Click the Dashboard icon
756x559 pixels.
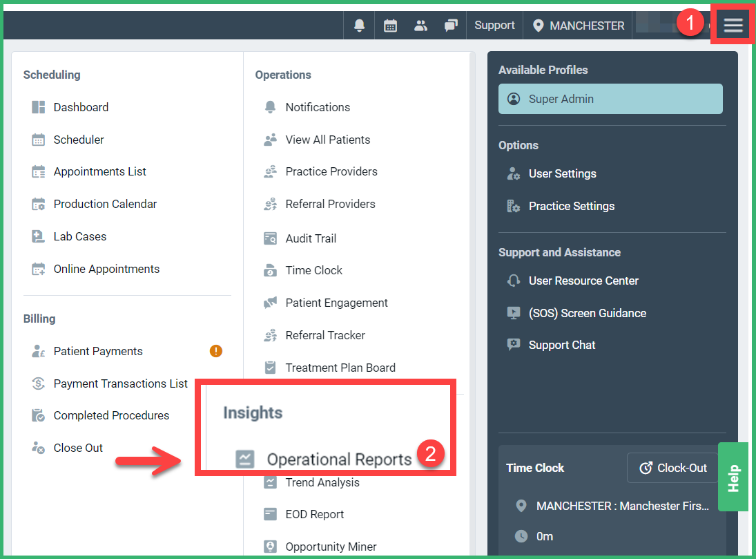(x=38, y=107)
